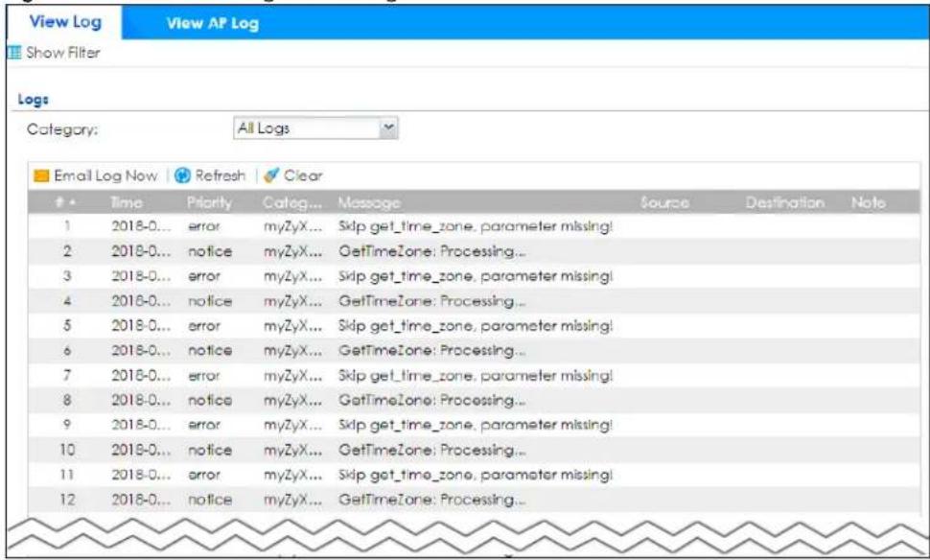Select row 2 notice priority cell
930x560 pixels.
point(210,251)
